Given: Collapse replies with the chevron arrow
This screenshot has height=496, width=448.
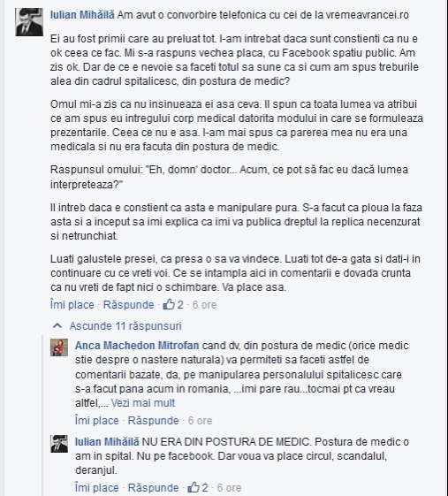Looking at the screenshot, I should click(57, 326).
